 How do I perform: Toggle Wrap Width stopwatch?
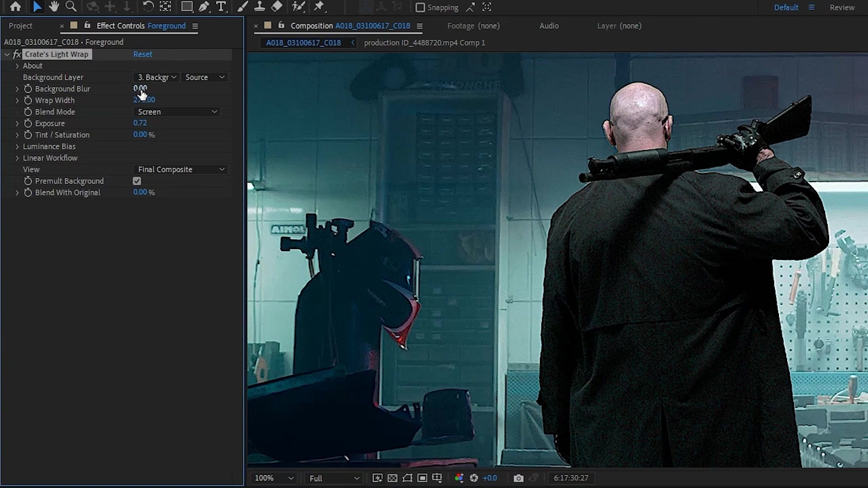pos(28,100)
